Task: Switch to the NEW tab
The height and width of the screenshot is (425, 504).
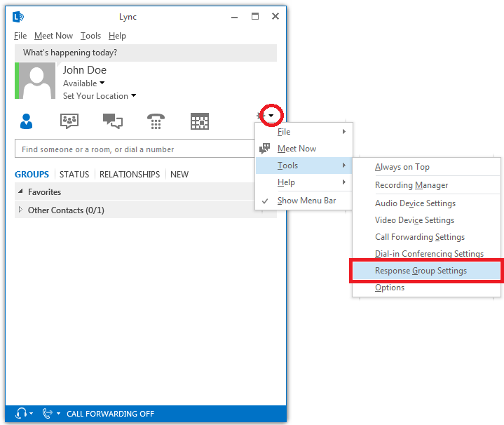Action: 179,174
